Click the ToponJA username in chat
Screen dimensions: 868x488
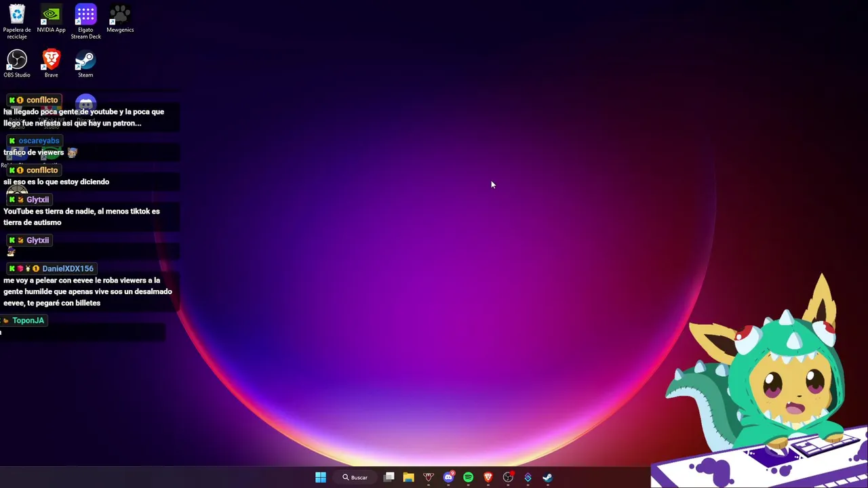tap(28, 321)
